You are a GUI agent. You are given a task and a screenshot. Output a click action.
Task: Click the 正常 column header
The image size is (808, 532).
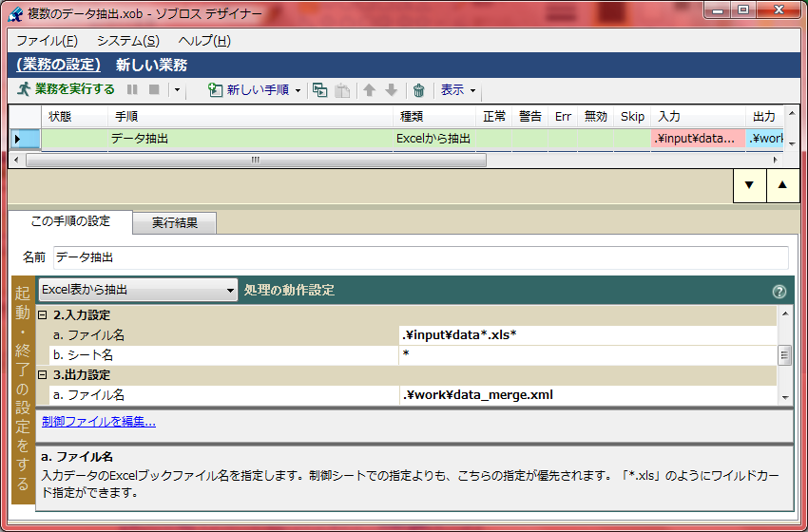[x=493, y=117]
